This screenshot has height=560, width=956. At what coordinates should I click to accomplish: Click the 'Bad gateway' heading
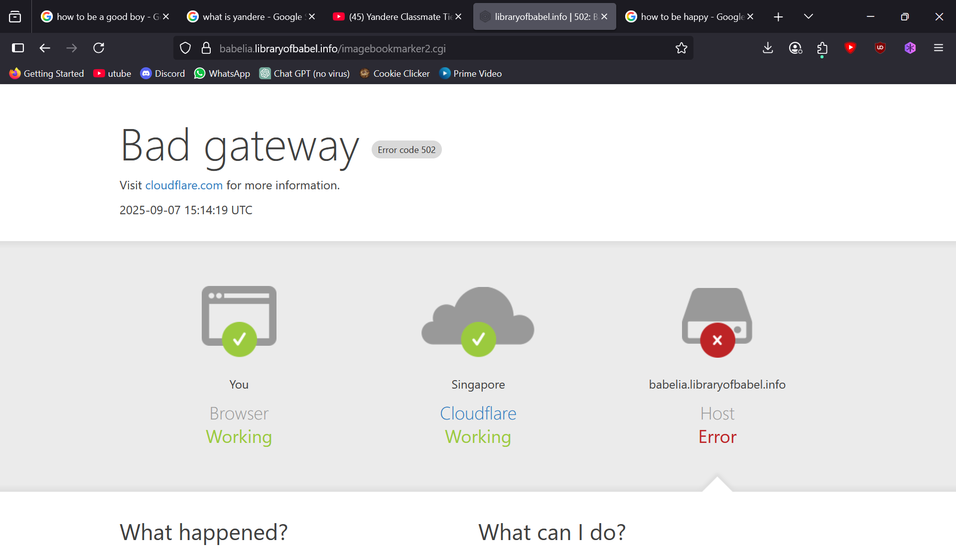pyautogui.click(x=240, y=146)
